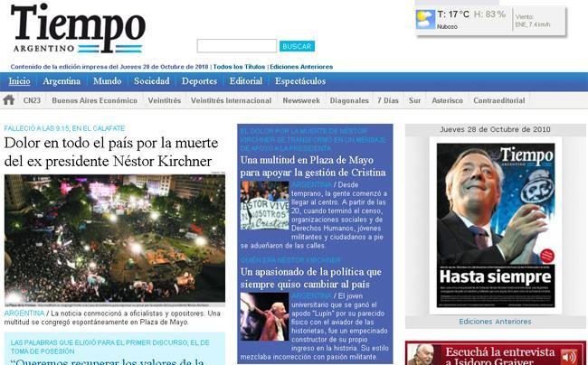The height and width of the screenshot is (365, 588).
Task: Open the Diagonales link
Action: (349, 100)
